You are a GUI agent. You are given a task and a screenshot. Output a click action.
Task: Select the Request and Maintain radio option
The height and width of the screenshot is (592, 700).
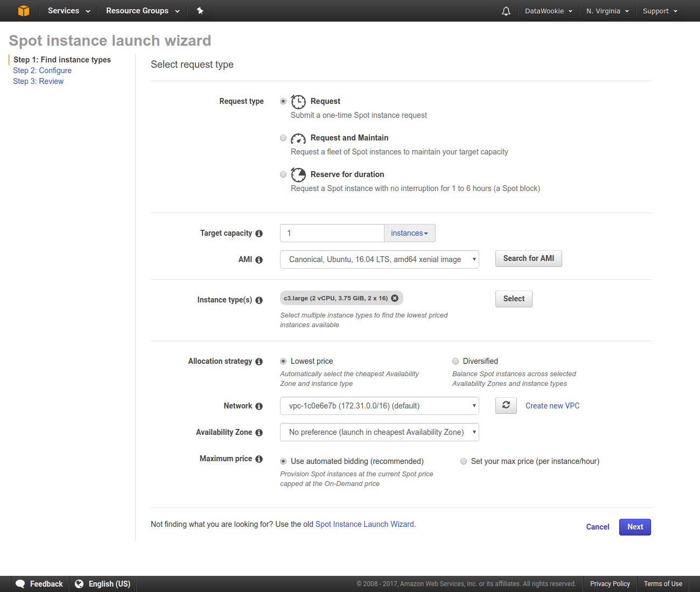tap(283, 138)
